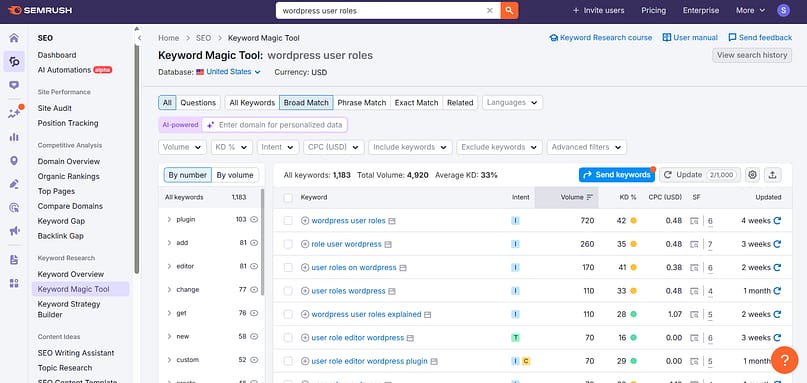The width and height of the screenshot is (807, 383).
Task: Open the megaphone advertising icon in the rail
Action: (x=14, y=231)
